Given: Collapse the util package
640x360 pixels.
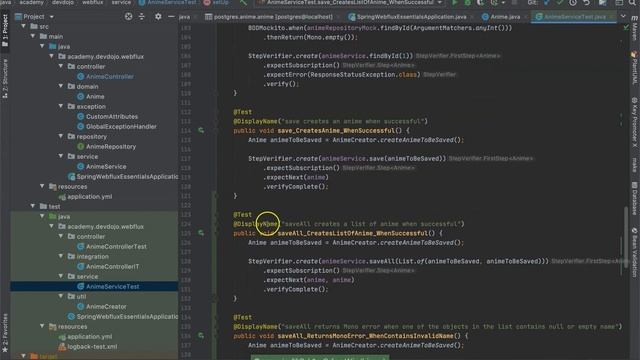Looking at the screenshot, I should pos(61,296).
